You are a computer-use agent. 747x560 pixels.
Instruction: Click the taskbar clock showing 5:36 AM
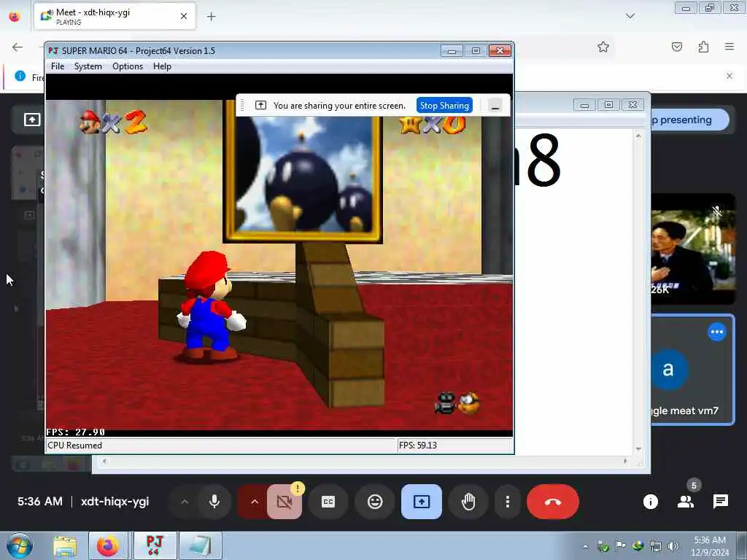coord(710,546)
